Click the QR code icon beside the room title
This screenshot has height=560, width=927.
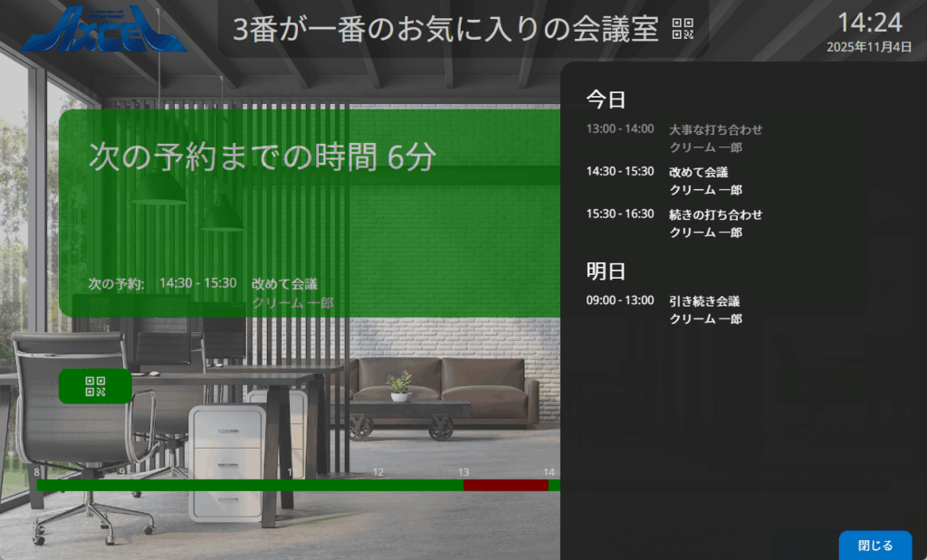683,29
